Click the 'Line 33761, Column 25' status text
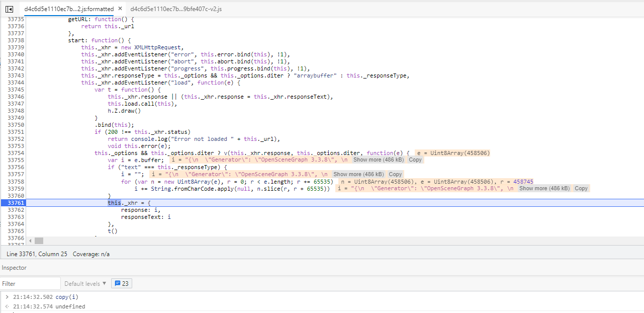644x313 pixels. pos(37,254)
